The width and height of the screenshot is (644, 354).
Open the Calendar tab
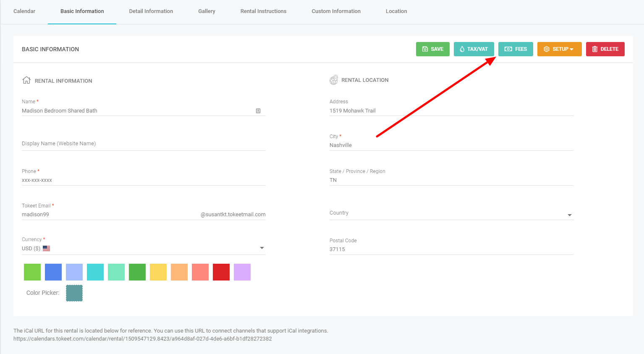click(x=24, y=11)
